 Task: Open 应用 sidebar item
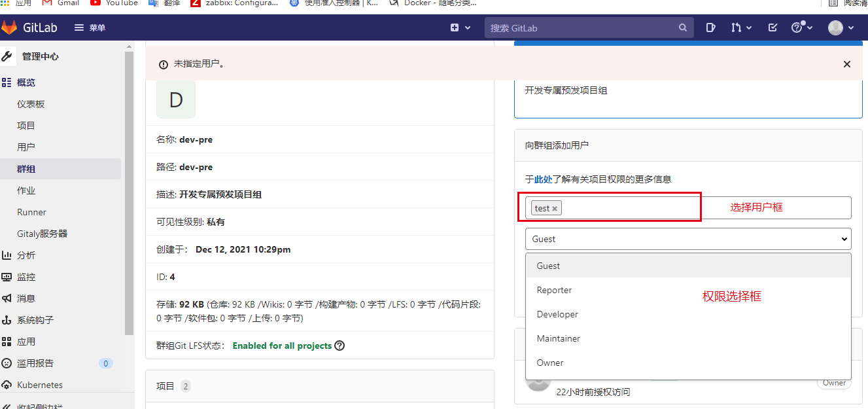coord(26,342)
